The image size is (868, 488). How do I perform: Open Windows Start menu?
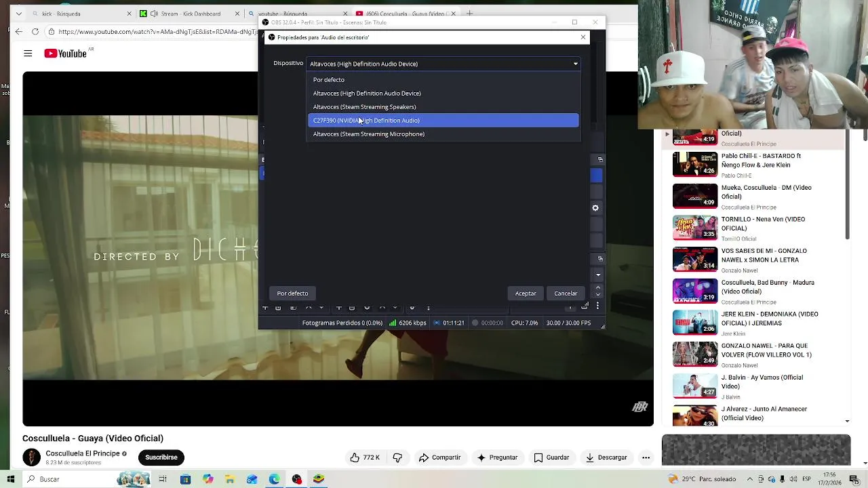[11, 479]
